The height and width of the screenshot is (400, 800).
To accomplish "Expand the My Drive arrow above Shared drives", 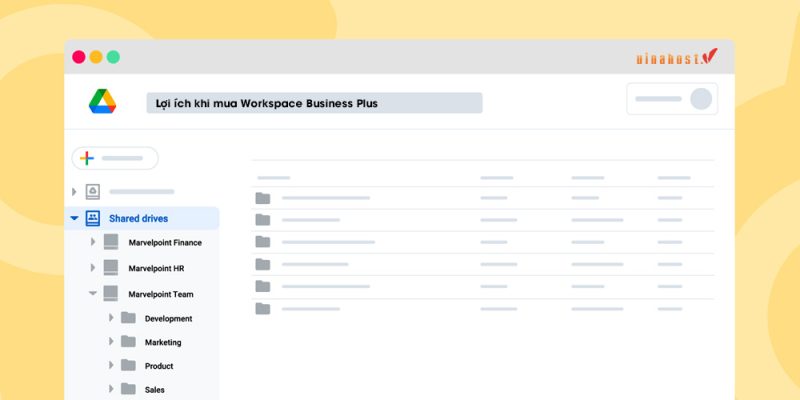I will (74, 192).
